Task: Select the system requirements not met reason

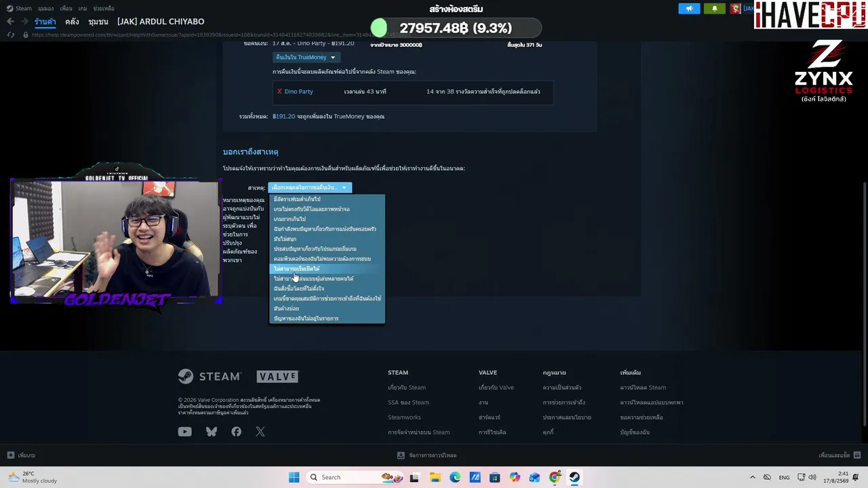Action: [327, 259]
